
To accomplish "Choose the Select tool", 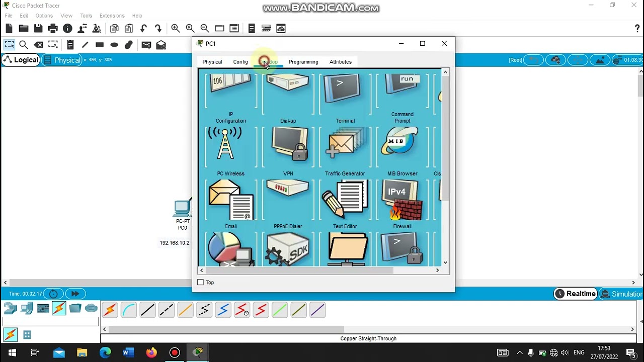I will (x=9, y=45).
